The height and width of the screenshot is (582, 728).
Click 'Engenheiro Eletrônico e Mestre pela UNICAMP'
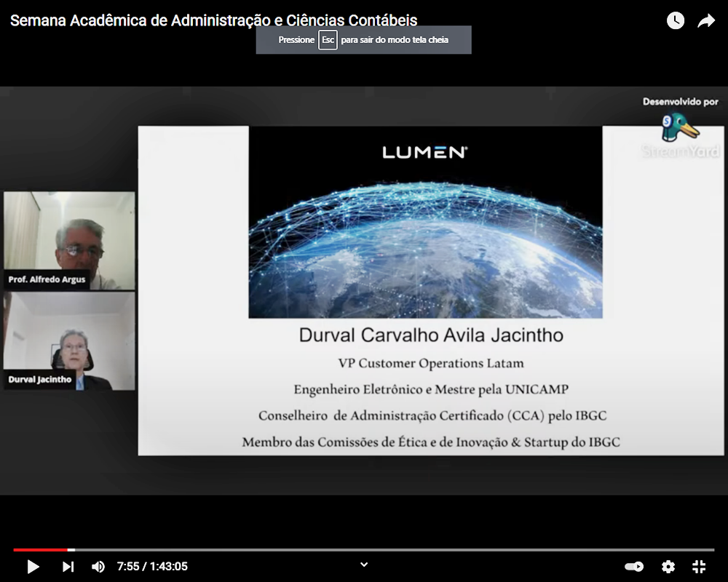(431, 389)
